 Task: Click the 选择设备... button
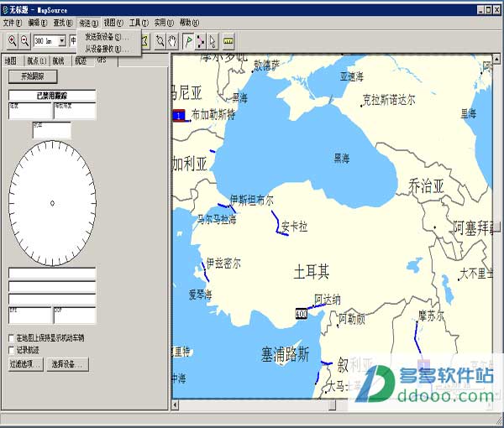(67, 364)
